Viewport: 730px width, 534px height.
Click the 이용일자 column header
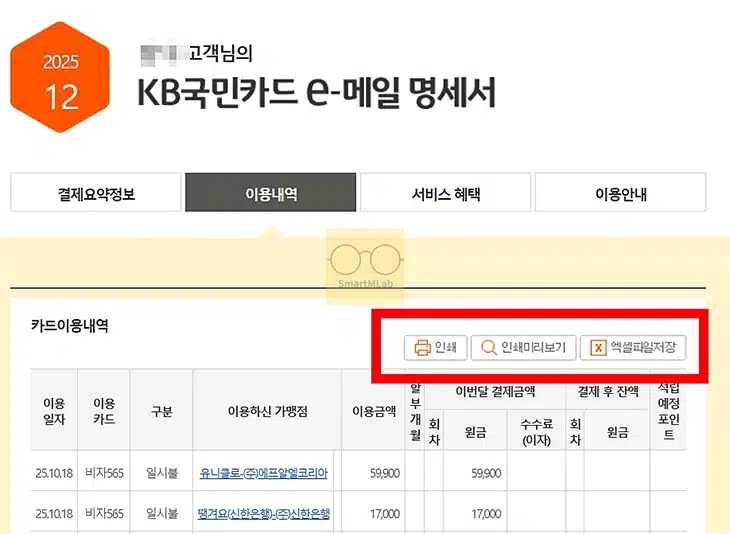point(54,411)
